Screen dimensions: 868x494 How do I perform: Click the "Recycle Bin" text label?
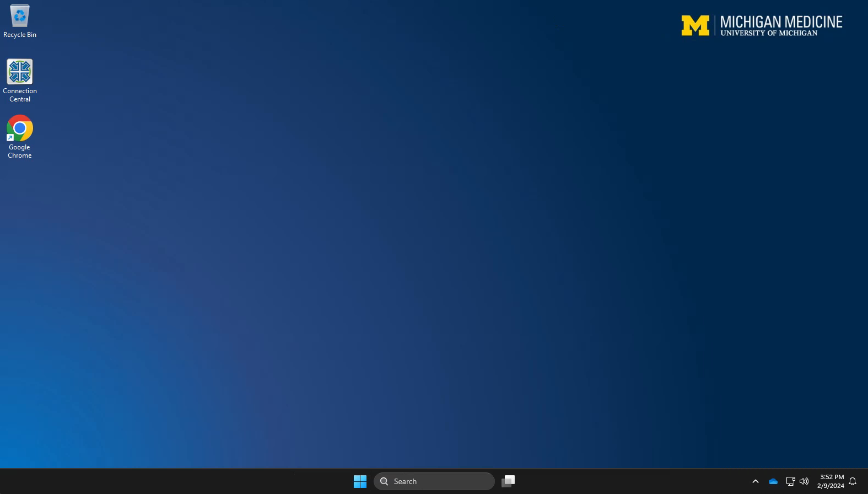pyautogui.click(x=20, y=35)
